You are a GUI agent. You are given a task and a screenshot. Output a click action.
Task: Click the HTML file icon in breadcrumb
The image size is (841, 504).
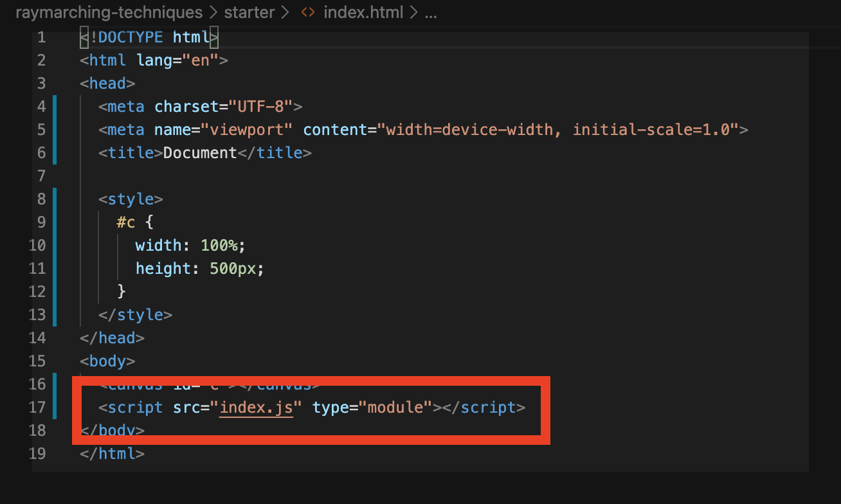308,12
